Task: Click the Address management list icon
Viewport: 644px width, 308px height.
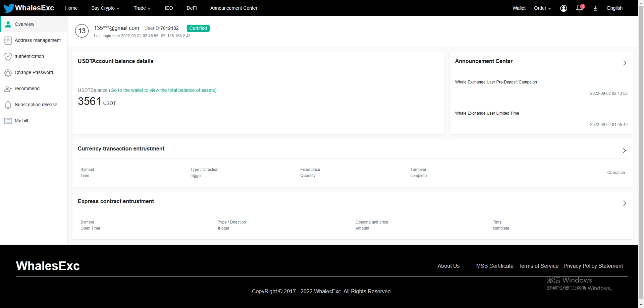Action: (x=8, y=41)
